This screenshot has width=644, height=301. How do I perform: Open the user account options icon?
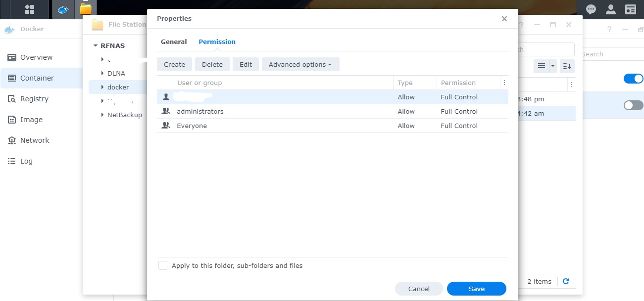(611, 9)
